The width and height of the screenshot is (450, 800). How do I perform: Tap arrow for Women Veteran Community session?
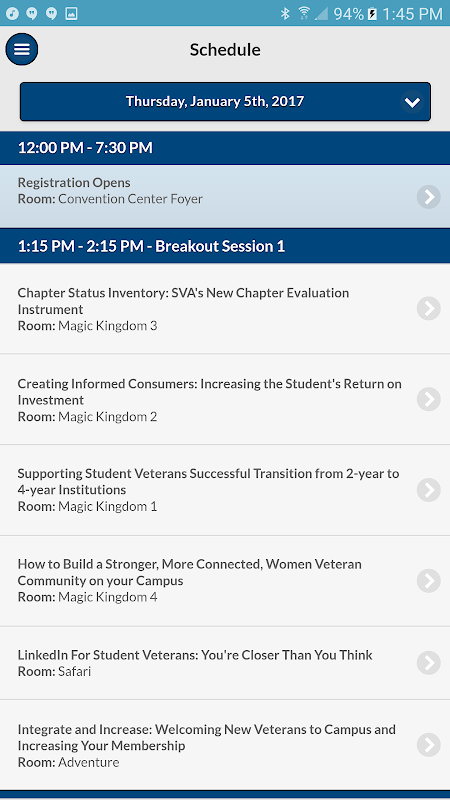click(429, 581)
